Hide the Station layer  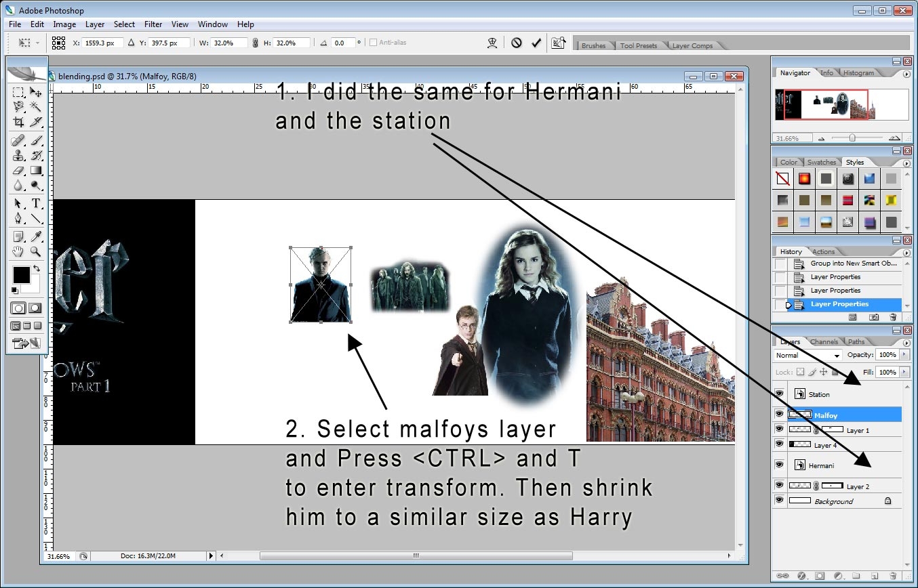click(779, 394)
